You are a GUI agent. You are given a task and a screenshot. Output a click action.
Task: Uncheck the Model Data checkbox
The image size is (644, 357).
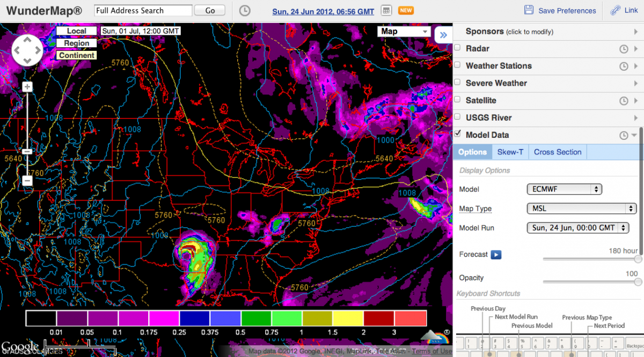(x=457, y=133)
